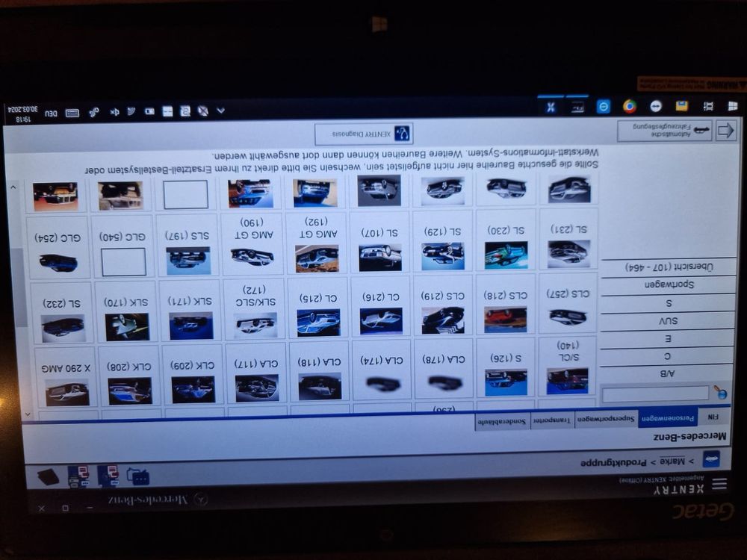
Task: Click the model search input field
Action: (655, 393)
